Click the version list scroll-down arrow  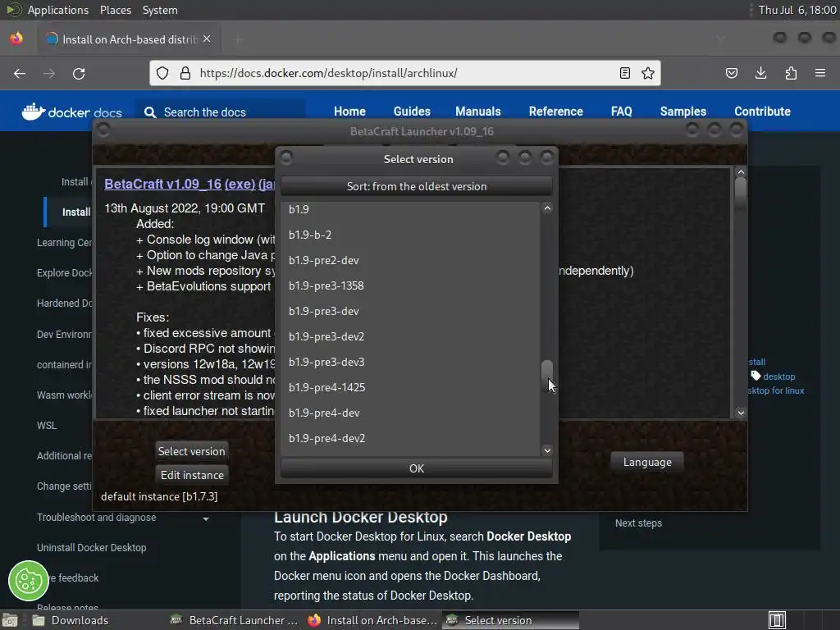pyautogui.click(x=547, y=450)
